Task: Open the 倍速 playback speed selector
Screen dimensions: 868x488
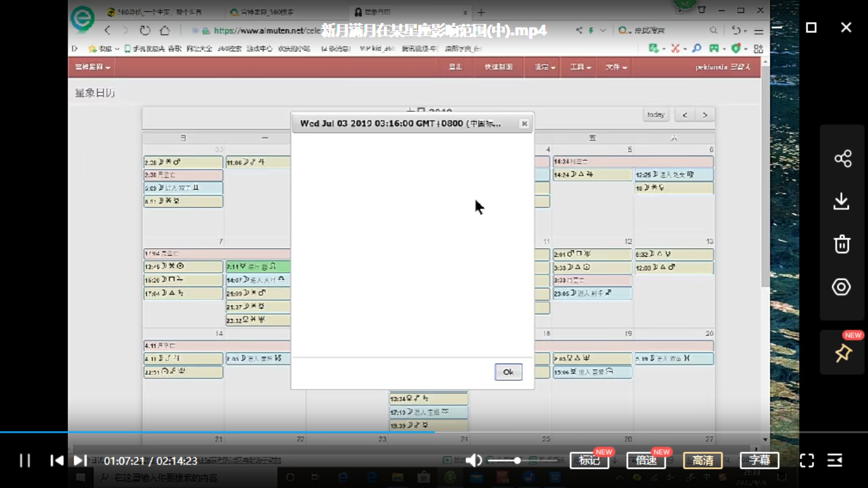Action: coord(646,461)
